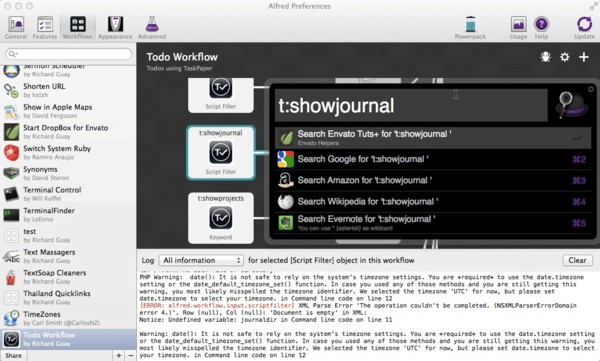Clear the debug log
This screenshot has height=361, width=600.
(x=577, y=260)
